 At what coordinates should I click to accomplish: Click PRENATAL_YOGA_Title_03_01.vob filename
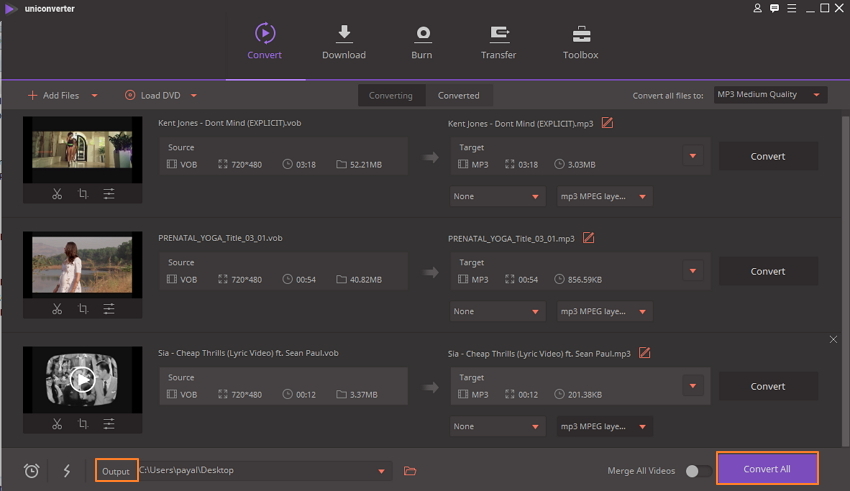point(220,238)
